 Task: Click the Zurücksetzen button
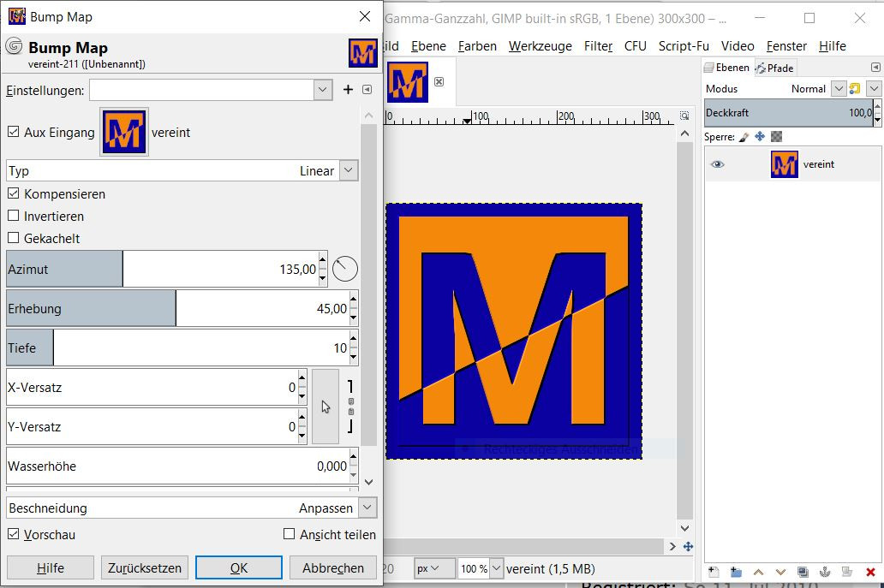145,567
